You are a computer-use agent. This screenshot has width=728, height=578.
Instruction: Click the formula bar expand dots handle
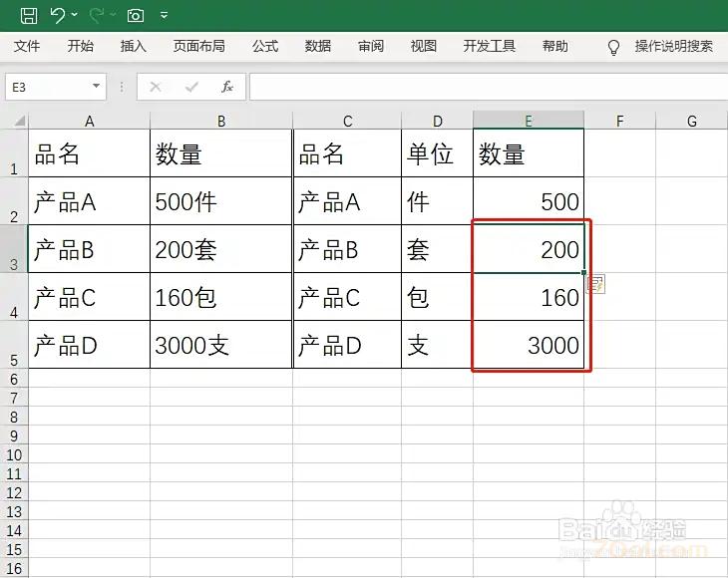coord(122,87)
